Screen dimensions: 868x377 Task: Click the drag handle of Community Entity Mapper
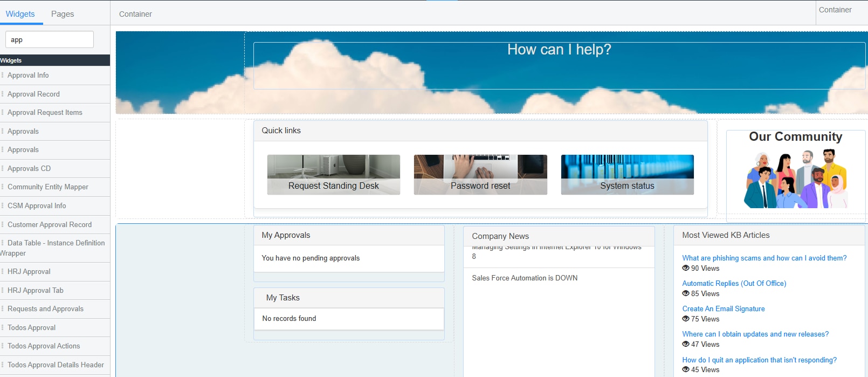(3, 187)
